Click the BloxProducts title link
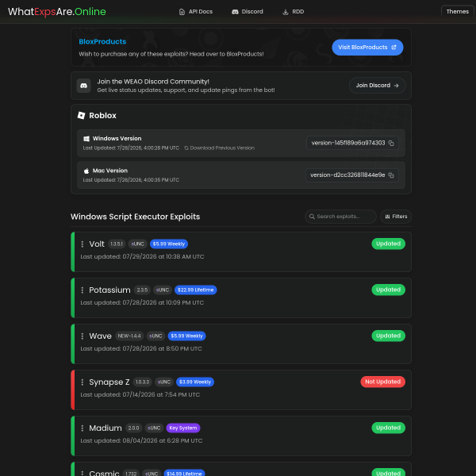The width and height of the screenshot is (476, 476). pos(102,41)
